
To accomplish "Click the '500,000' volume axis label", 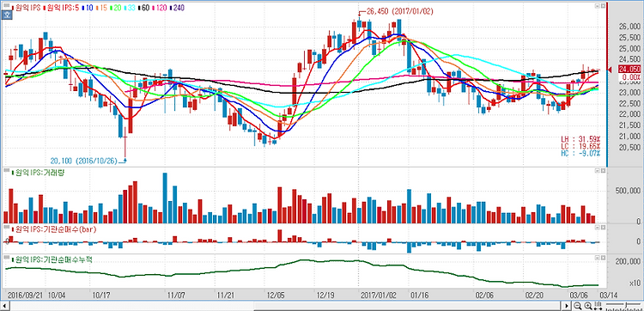I will [627, 191].
